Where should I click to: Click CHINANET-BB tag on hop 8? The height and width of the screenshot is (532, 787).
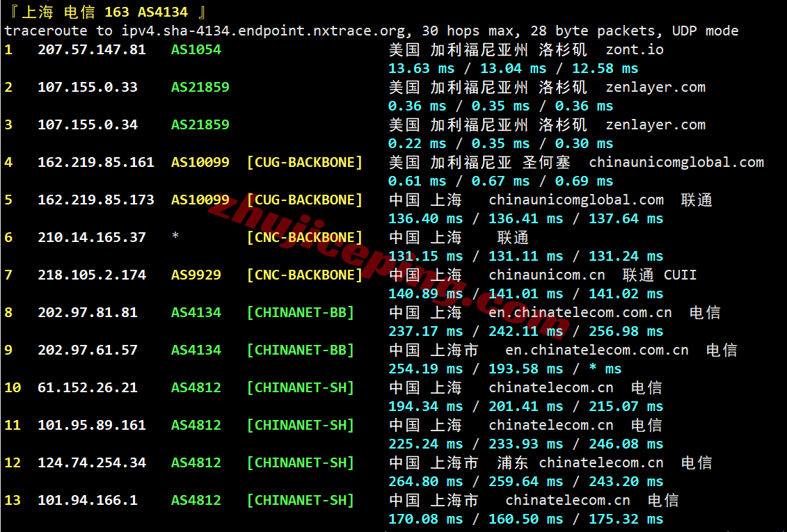point(301,313)
